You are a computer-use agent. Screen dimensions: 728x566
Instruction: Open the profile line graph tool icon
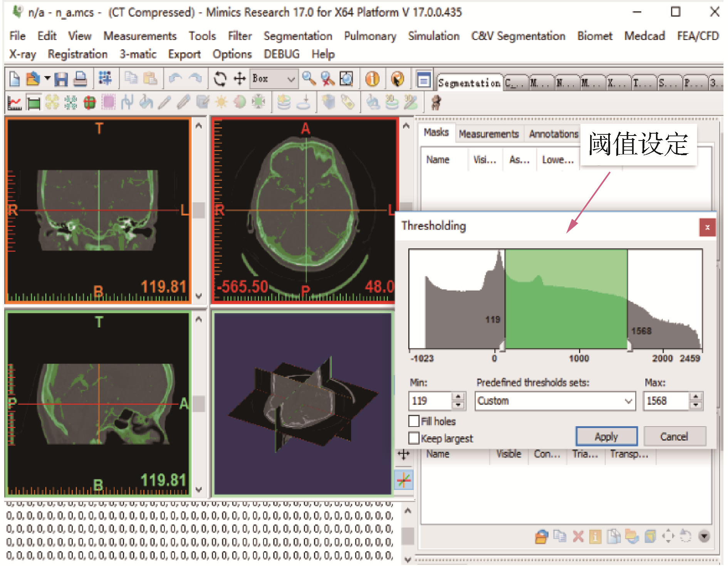(15, 103)
